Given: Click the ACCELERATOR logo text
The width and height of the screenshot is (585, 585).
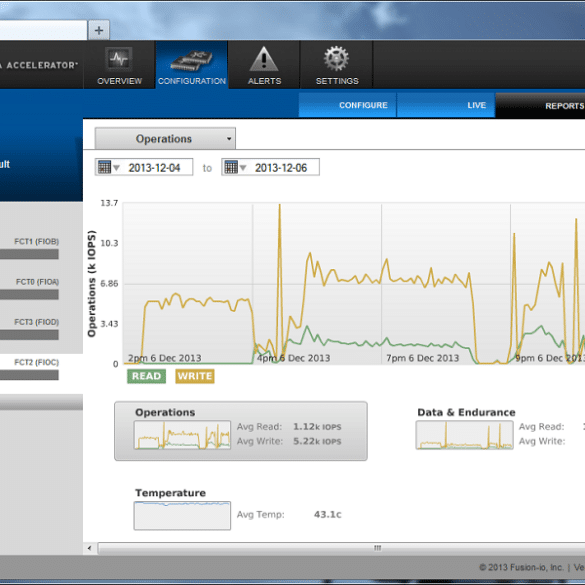Looking at the screenshot, I should (x=42, y=65).
